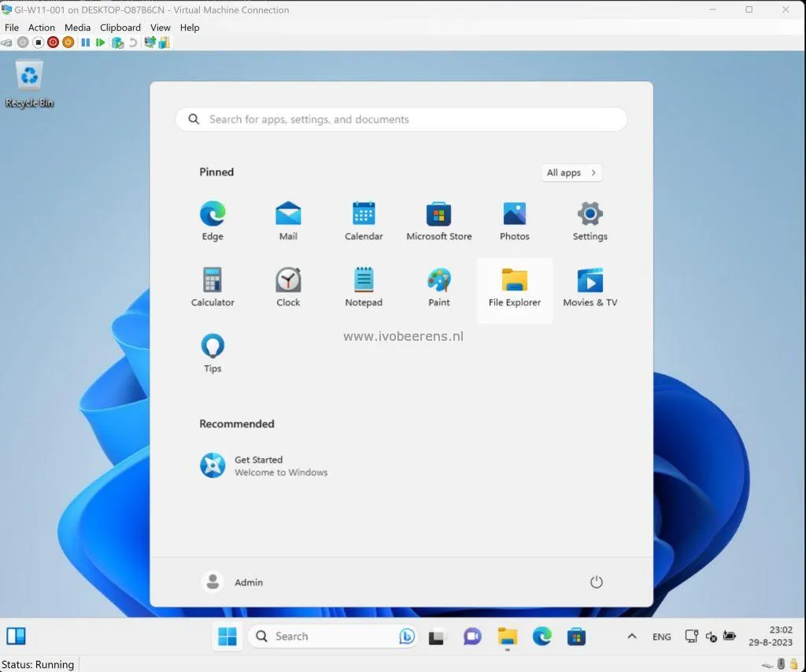Screen dimensions: 806x672
Task: Open File Explorer from the taskbar
Action: tap(508, 637)
